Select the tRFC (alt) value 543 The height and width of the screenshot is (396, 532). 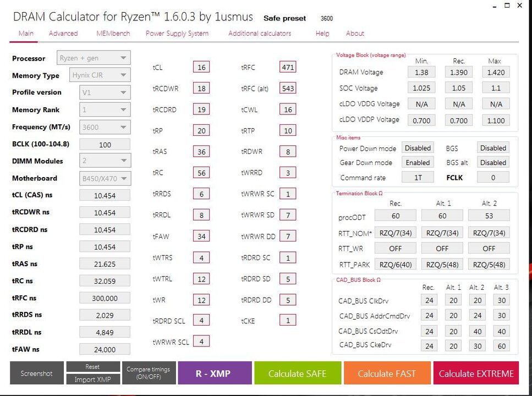pyautogui.click(x=288, y=88)
